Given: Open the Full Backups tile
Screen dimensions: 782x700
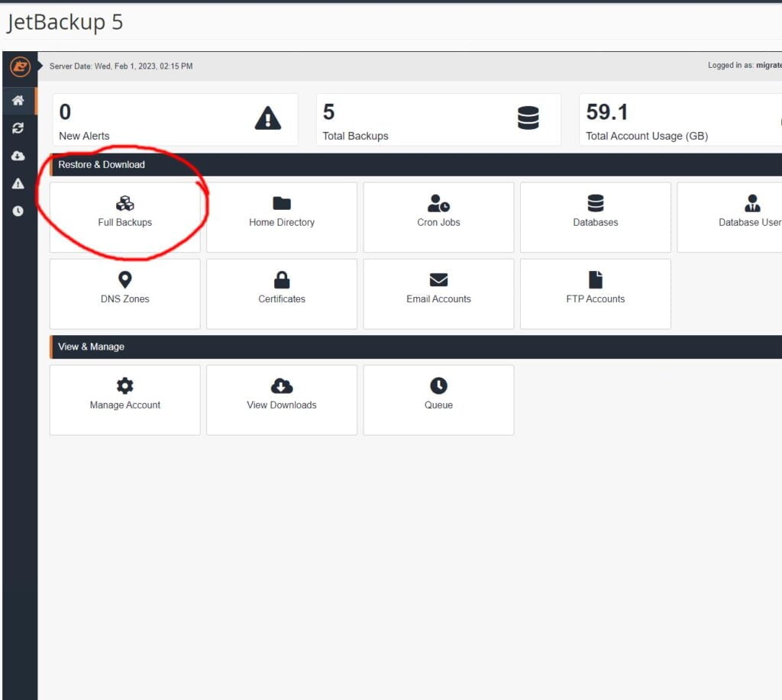Looking at the screenshot, I should tap(125, 218).
